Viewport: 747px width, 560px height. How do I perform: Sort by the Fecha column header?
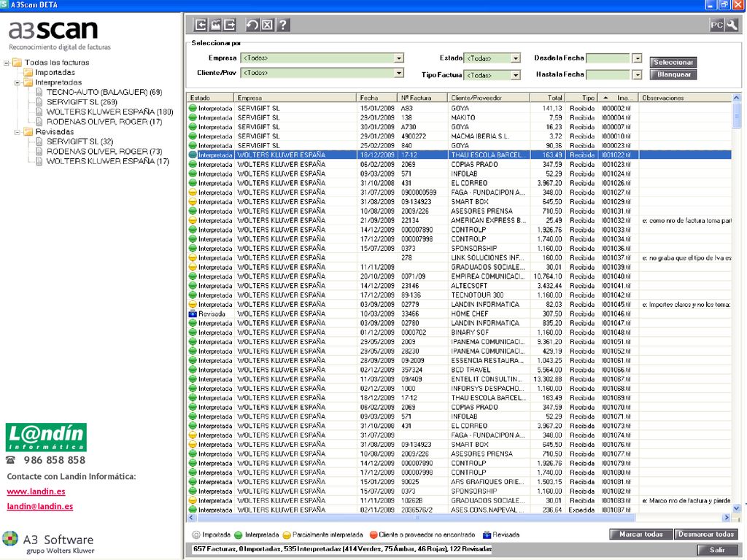[376, 98]
